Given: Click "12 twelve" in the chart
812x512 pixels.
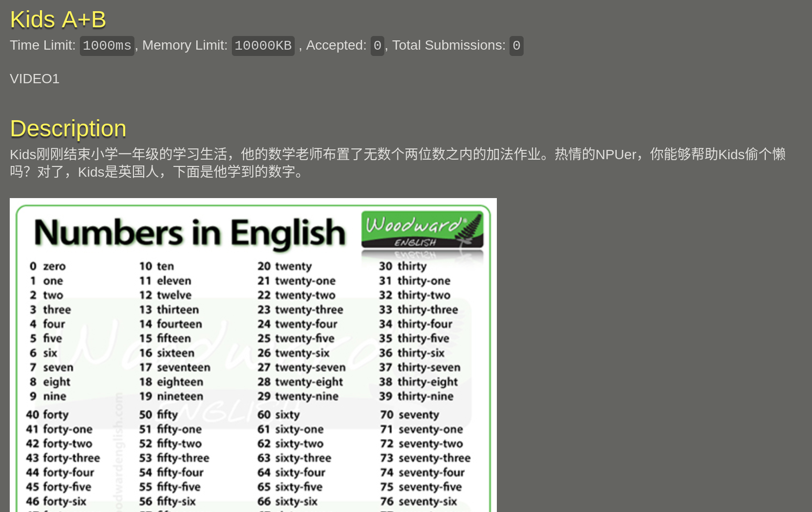Looking at the screenshot, I should pyautogui.click(x=166, y=295).
